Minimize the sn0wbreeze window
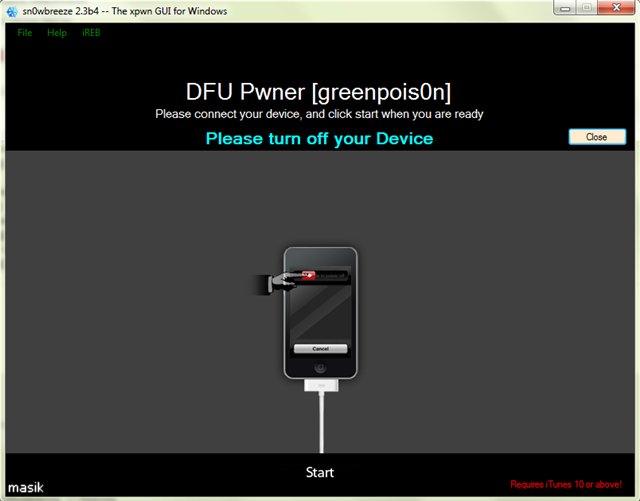The height and width of the screenshot is (501, 640). tap(565, 8)
